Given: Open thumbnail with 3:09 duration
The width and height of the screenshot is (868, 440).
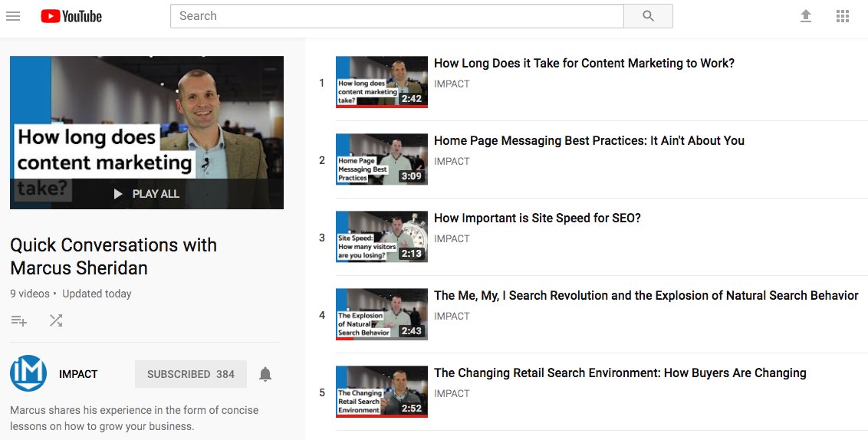Looking at the screenshot, I should [382, 159].
